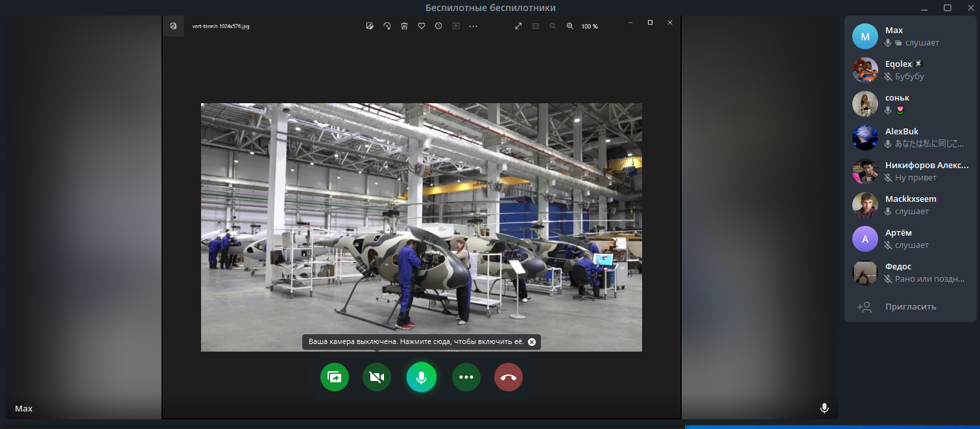Open the three-dot call settings menu
The image size is (980, 429).
coord(466,377)
